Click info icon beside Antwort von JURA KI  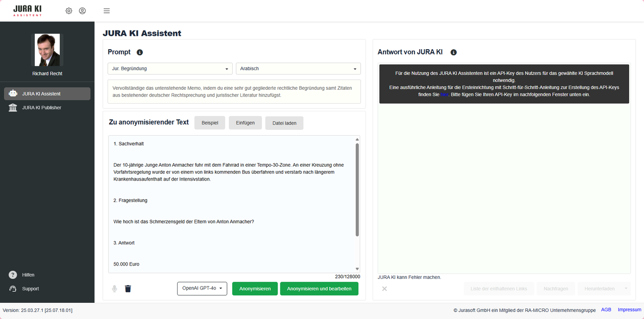point(453,53)
